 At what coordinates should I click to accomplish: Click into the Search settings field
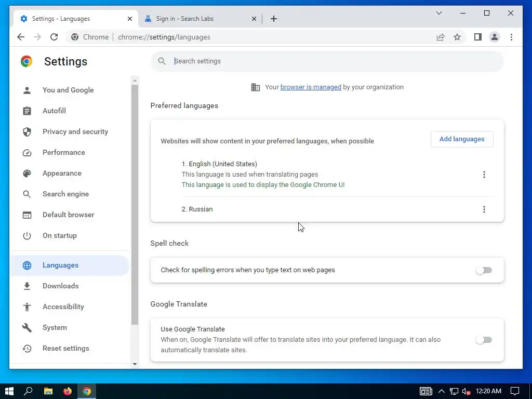point(327,61)
